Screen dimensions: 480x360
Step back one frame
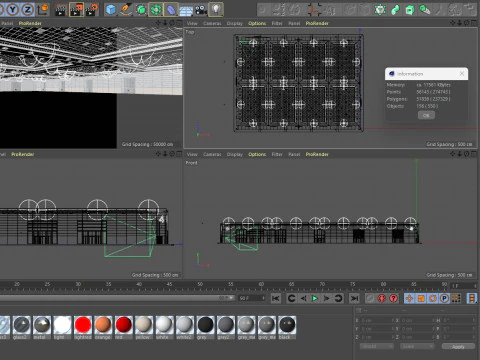pos(303,298)
